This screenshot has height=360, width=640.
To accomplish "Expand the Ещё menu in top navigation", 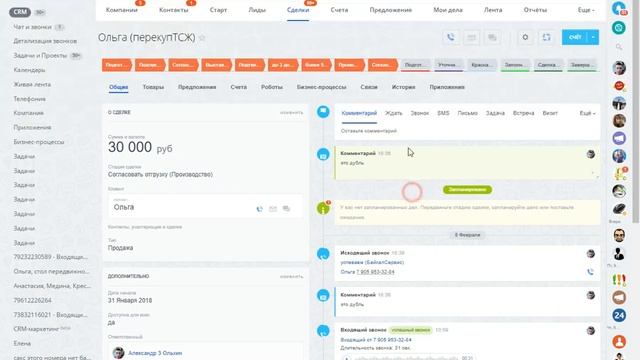I will coord(587,10).
